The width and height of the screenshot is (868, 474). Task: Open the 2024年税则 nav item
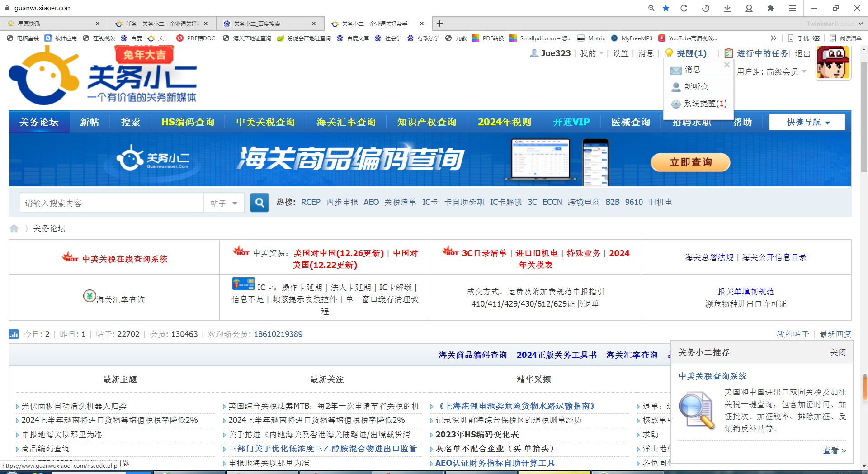pyautogui.click(x=505, y=122)
